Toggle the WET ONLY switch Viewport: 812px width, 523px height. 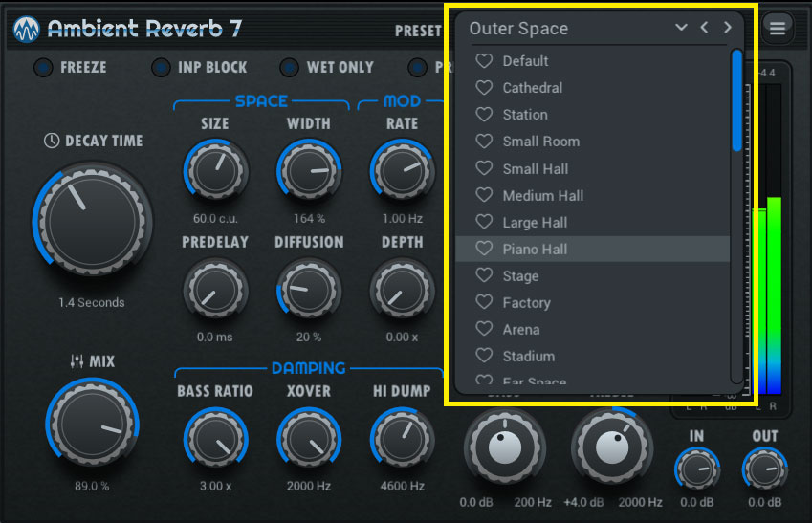pyautogui.click(x=289, y=67)
